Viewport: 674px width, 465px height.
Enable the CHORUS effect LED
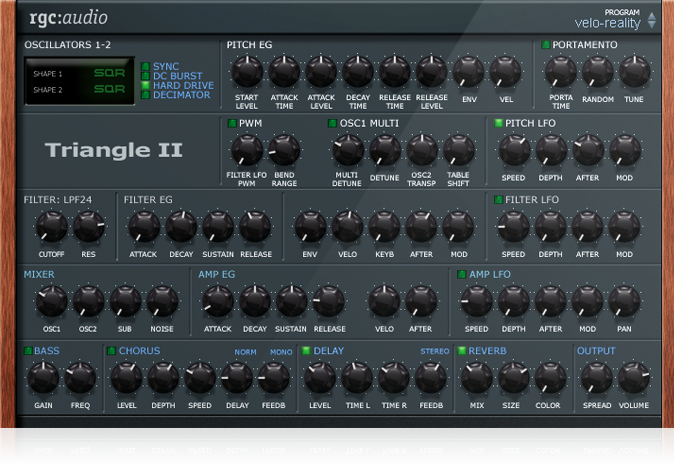tap(111, 351)
